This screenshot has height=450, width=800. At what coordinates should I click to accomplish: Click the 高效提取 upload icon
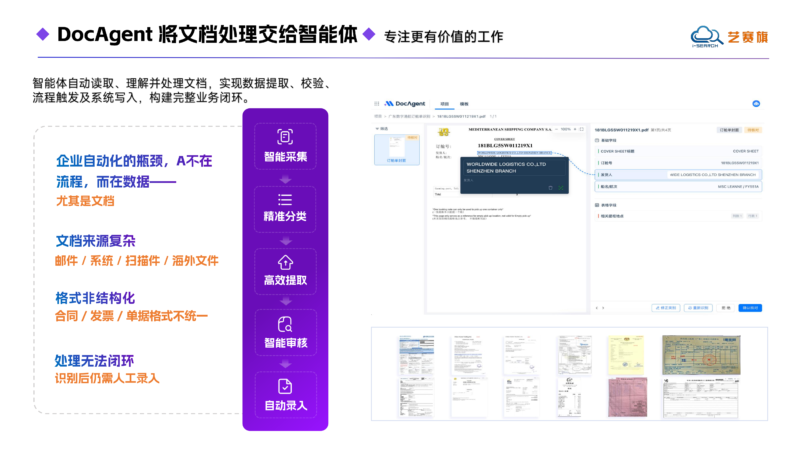[x=285, y=262]
